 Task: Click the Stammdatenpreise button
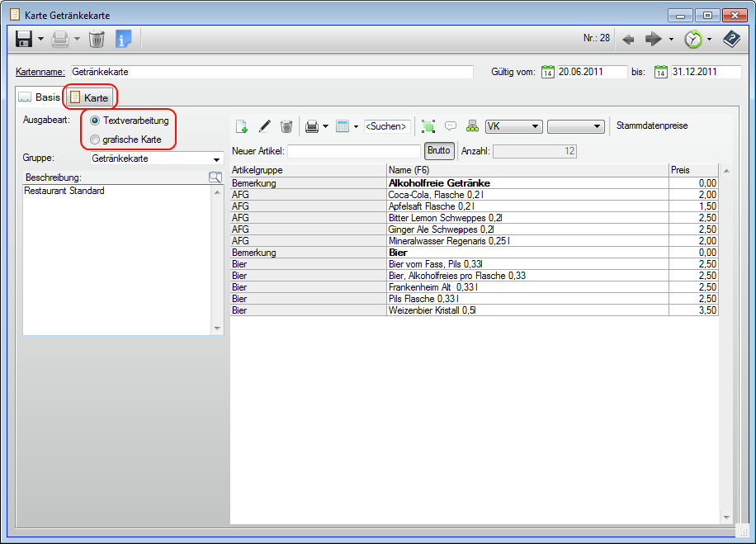pyautogui.click(x=652, y=126)
